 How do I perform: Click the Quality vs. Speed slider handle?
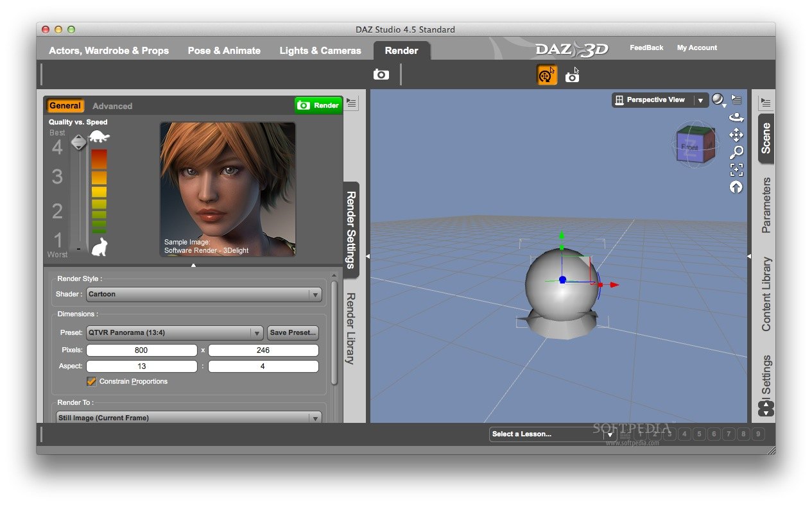coord(78,142)
